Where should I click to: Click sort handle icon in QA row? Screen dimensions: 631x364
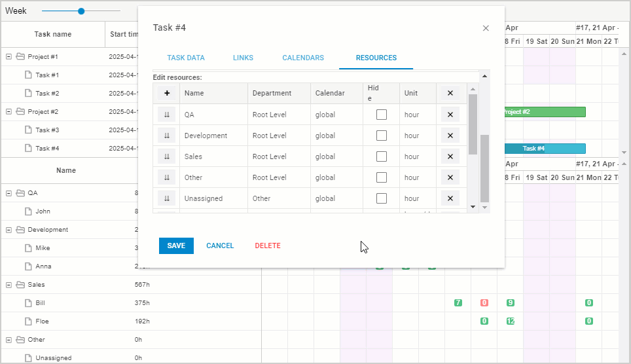[x=167, y=115]
